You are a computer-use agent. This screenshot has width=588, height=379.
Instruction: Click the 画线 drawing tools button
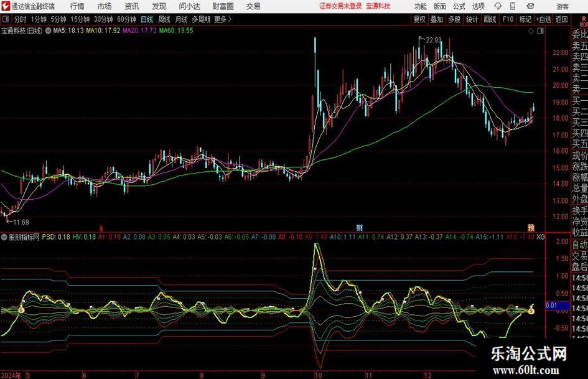click(490, 19)
